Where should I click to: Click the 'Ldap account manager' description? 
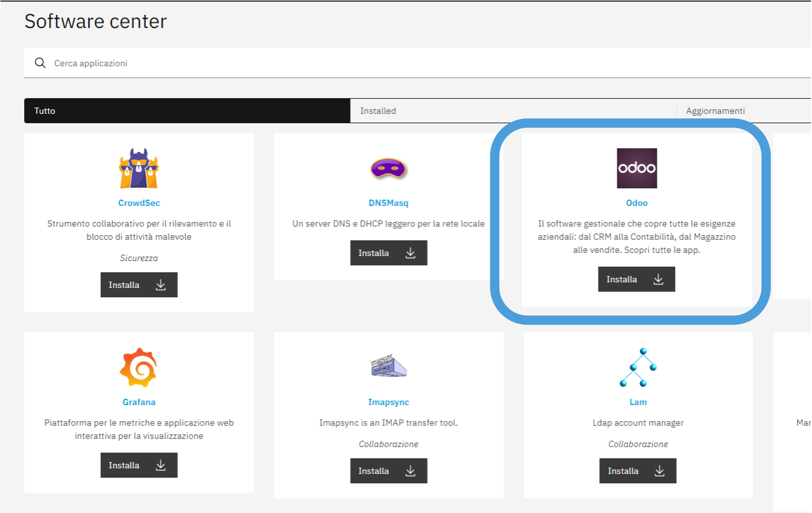click(x=638, y=423)
